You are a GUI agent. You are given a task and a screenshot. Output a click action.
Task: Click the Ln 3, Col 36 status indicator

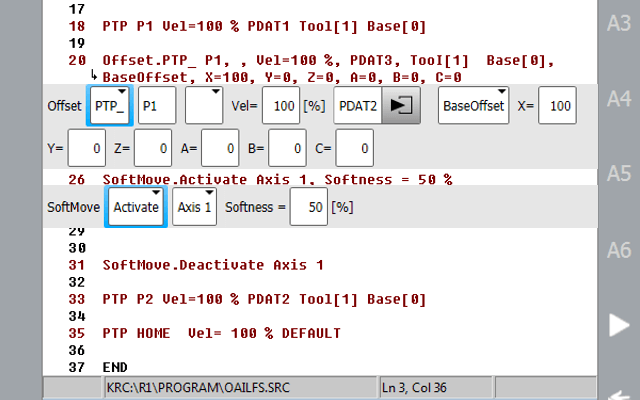pyautogui.click(x=414, y=387)
